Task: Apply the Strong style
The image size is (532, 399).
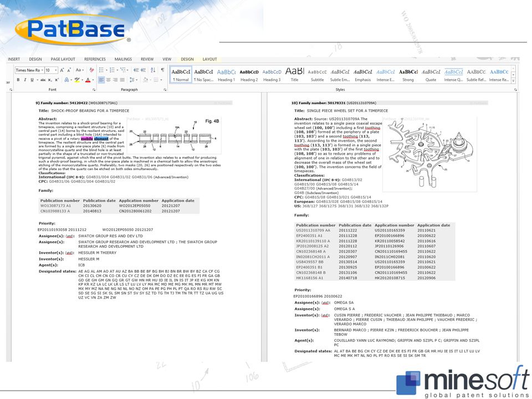Action: coord(408,75)
